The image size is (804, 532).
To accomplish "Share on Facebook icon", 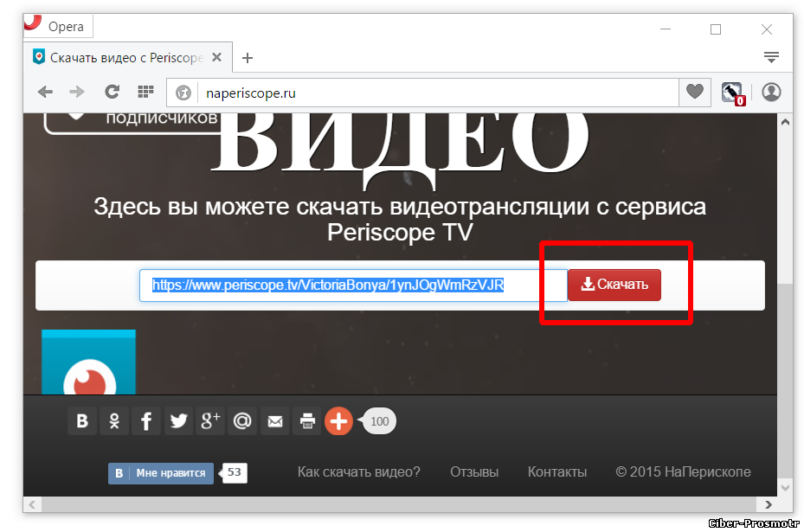I will pyautogui.click(x=146, y=421).
